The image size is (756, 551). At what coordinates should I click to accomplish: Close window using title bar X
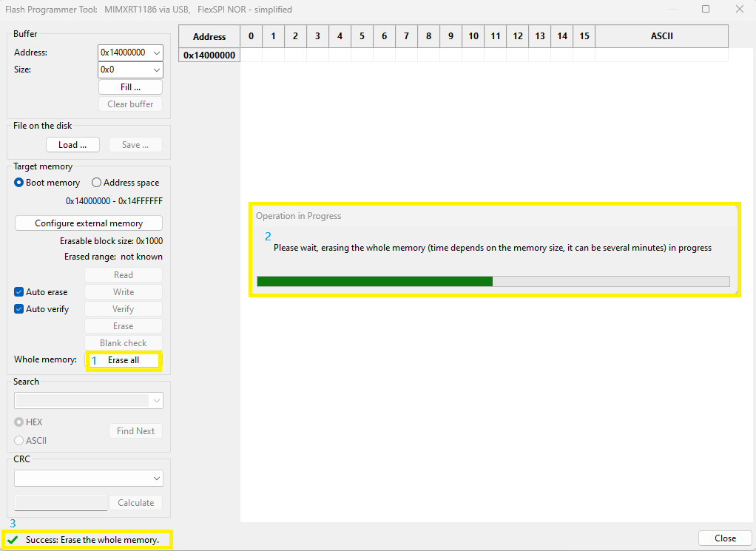click(x=739, y=10)
